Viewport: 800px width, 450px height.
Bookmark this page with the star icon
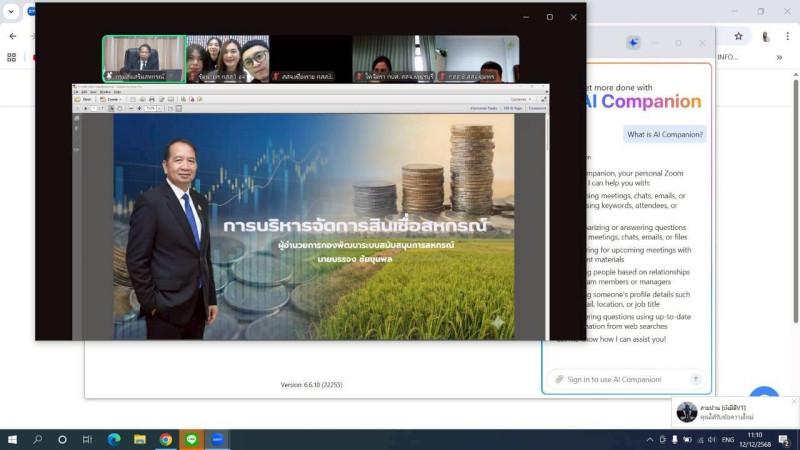[738, 36]
